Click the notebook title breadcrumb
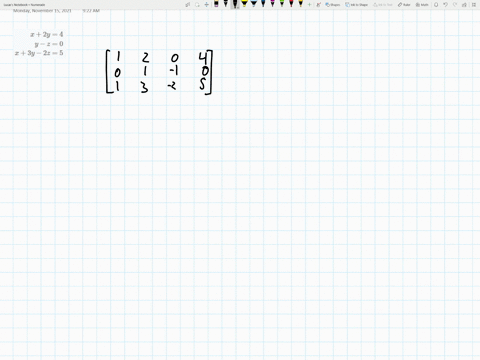This screenshot has height=360, width=480. click(24, 5)
